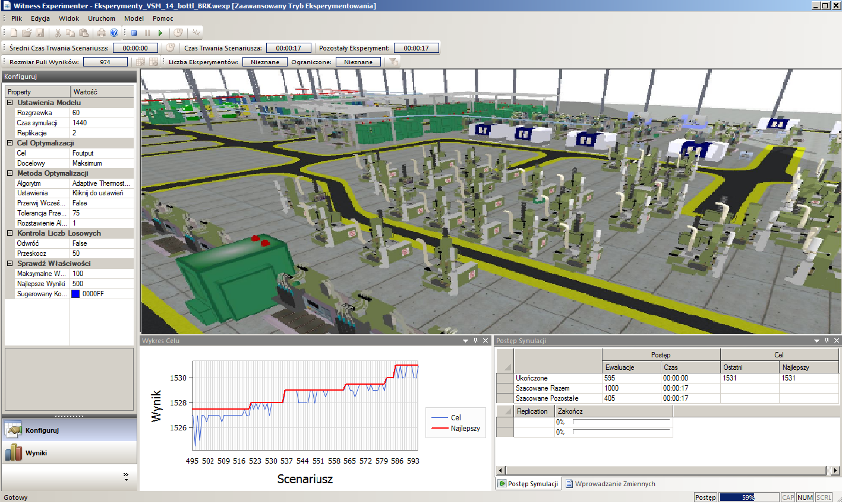Click the blue 0000FF color swatch
This screenshot has height=504, width=842.
pos(75,294)
